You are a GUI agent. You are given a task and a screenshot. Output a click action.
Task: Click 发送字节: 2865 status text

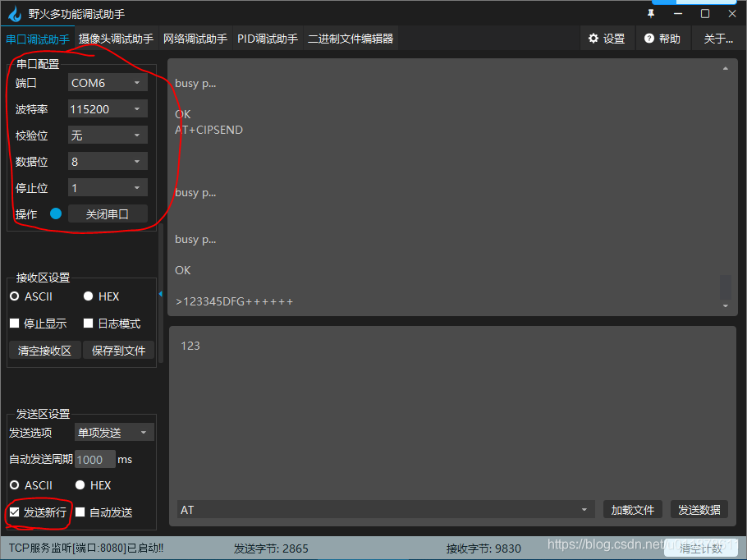pos(271,549)
